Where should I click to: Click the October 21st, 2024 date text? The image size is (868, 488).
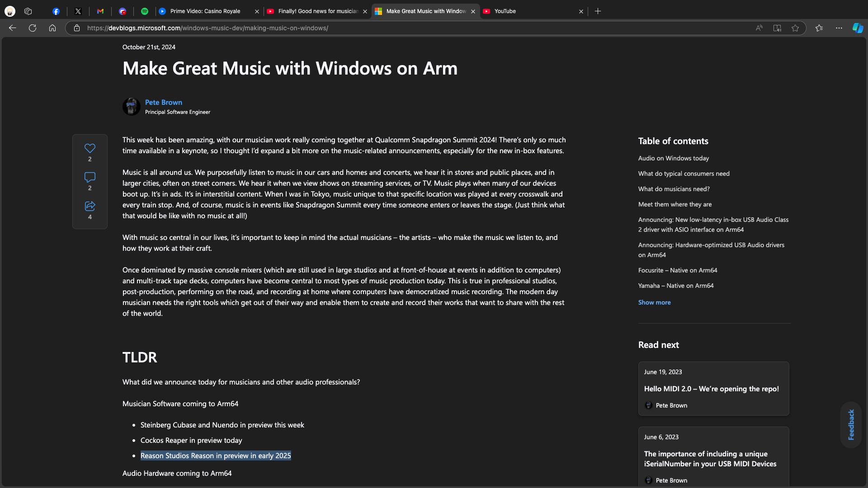pyautogui.click(x=149, y=47)
